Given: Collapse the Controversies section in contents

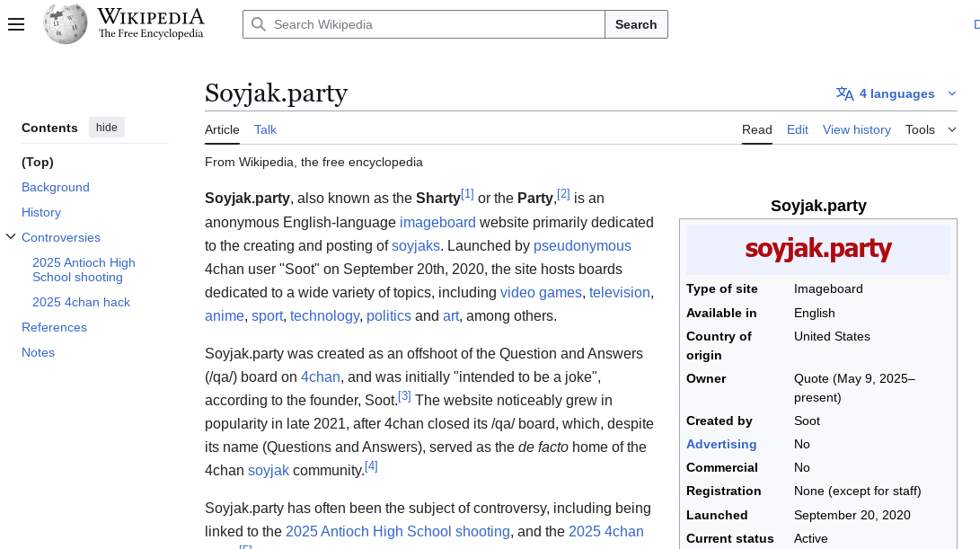Looking at the screenshot, I should point(11,237).
